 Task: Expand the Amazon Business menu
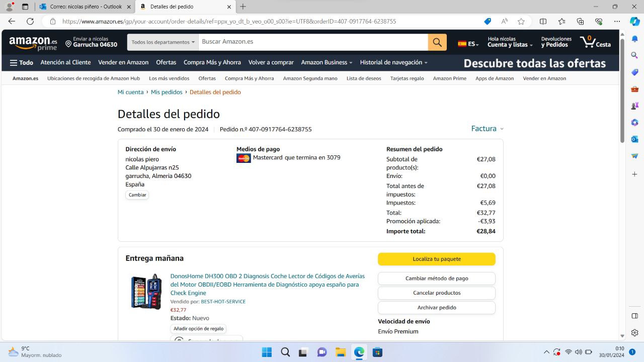click(327, 63)
